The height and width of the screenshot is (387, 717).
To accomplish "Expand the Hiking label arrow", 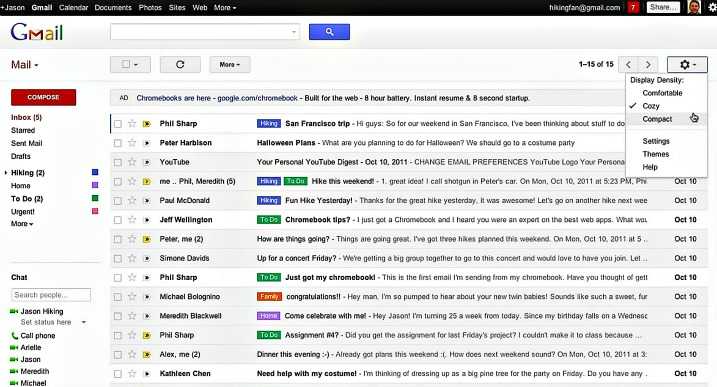I will tap(6, 173).
